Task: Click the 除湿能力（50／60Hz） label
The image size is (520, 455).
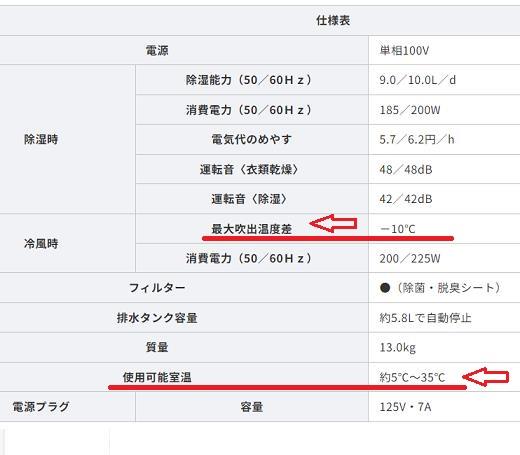Action: tap(249, 80)
